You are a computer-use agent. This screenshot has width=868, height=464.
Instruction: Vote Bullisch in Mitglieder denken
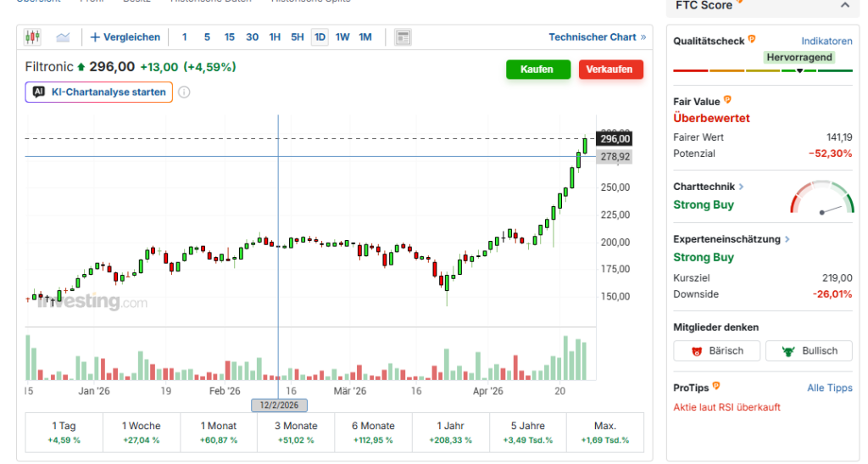tap(809, 350)
